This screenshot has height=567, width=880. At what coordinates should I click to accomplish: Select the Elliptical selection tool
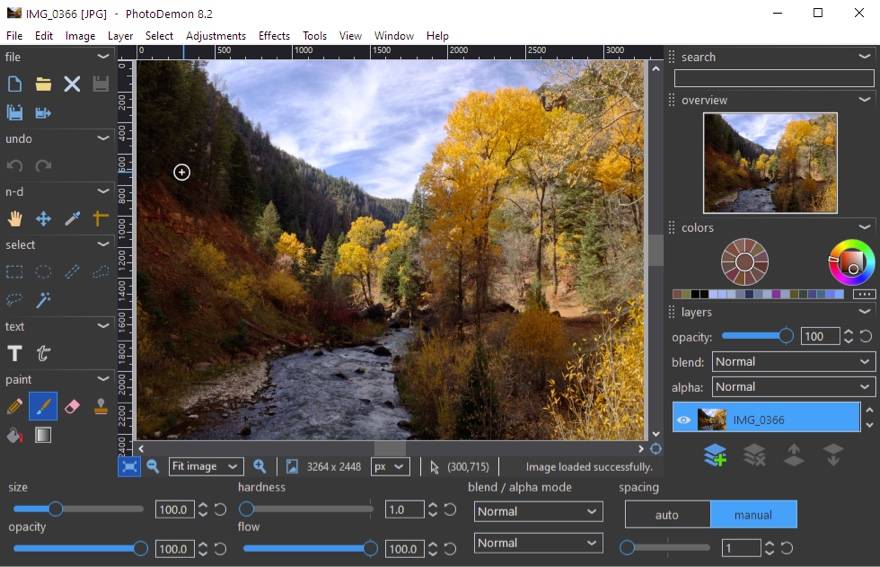43,272
